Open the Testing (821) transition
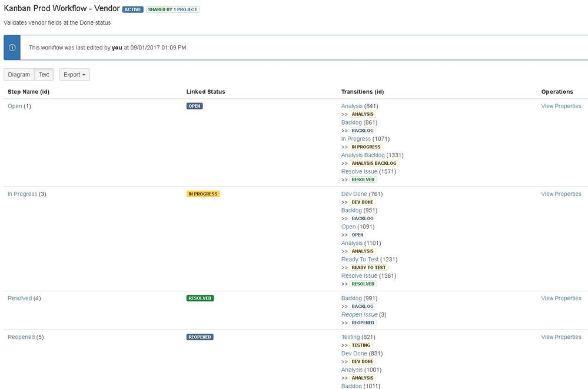 [350, 337]
